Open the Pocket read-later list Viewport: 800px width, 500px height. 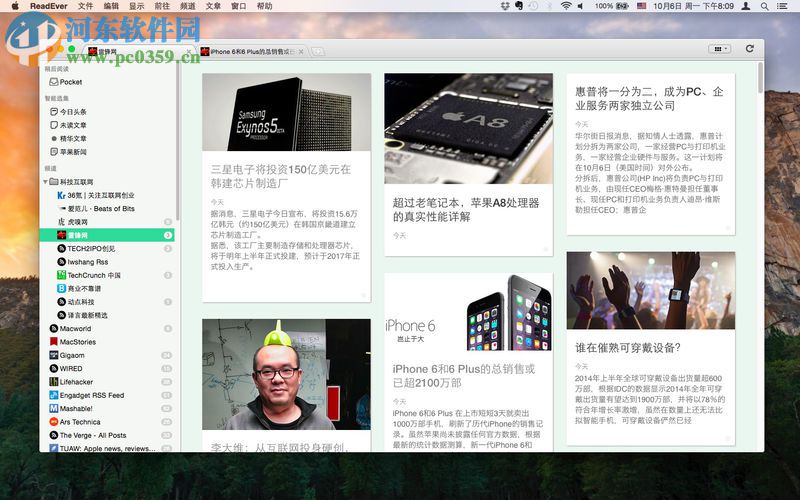(65, 82)
